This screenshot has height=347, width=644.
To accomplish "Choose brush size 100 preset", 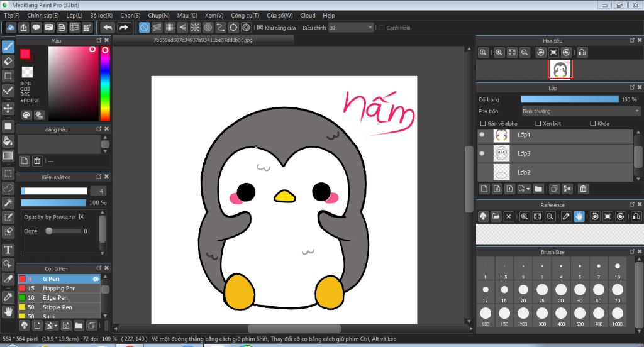I will tap(485, 313).
